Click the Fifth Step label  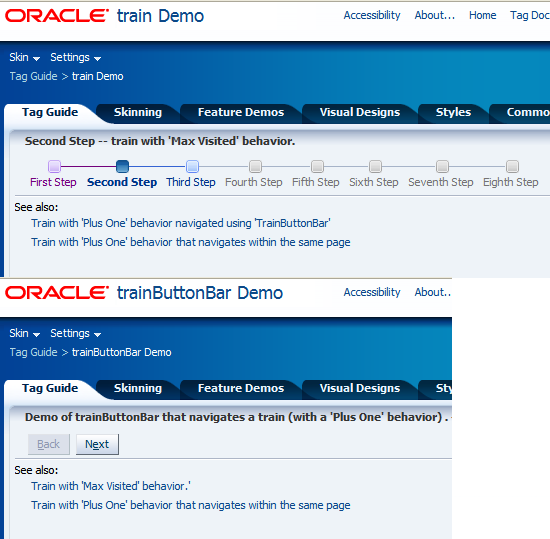316,182
